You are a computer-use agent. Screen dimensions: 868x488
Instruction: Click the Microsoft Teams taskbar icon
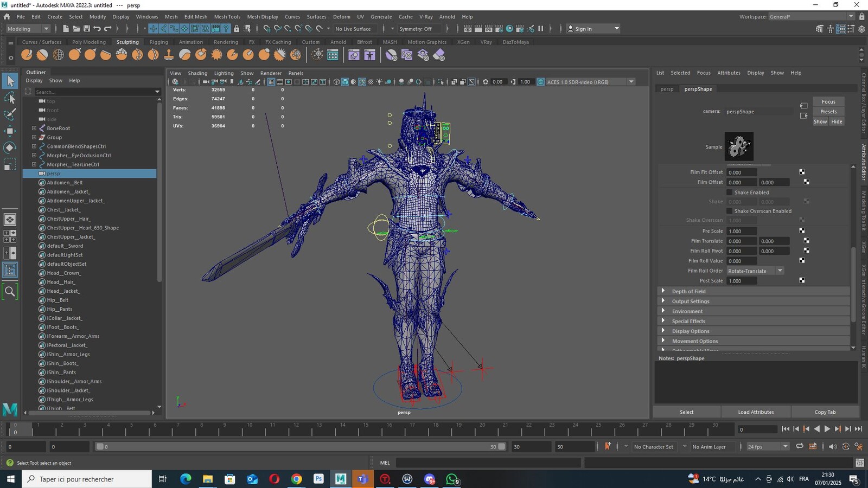pos(363,479)
